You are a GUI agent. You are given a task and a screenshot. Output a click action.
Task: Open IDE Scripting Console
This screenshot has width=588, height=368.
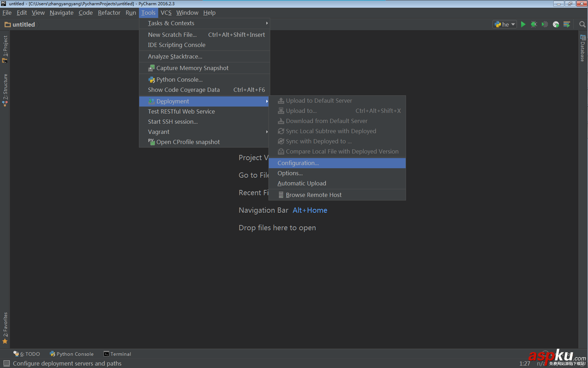coord(204,45)
